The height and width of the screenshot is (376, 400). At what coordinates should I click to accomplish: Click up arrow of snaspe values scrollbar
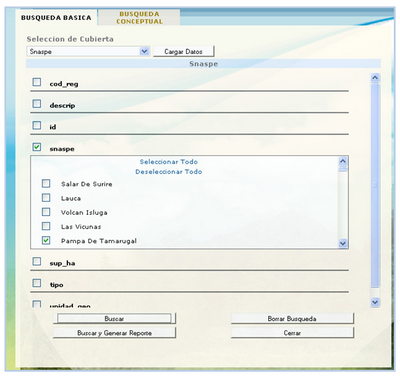click(x=343, y=161)
